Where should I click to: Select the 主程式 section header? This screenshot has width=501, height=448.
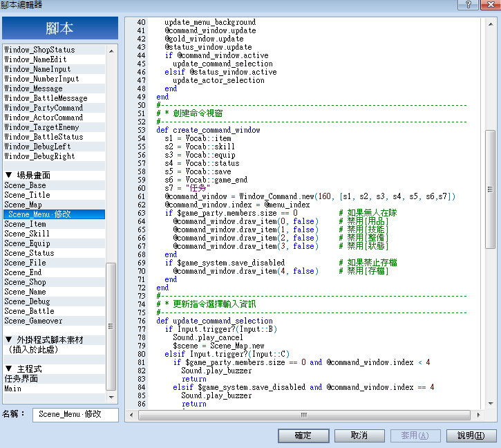55,369
